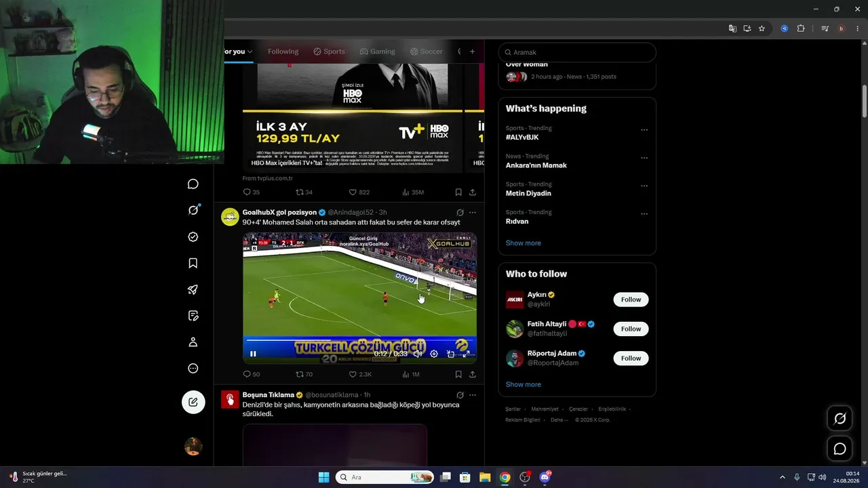The image size is (868, 488).
Task: Bookmark this page with the star icon
Action: coord(762,28)
